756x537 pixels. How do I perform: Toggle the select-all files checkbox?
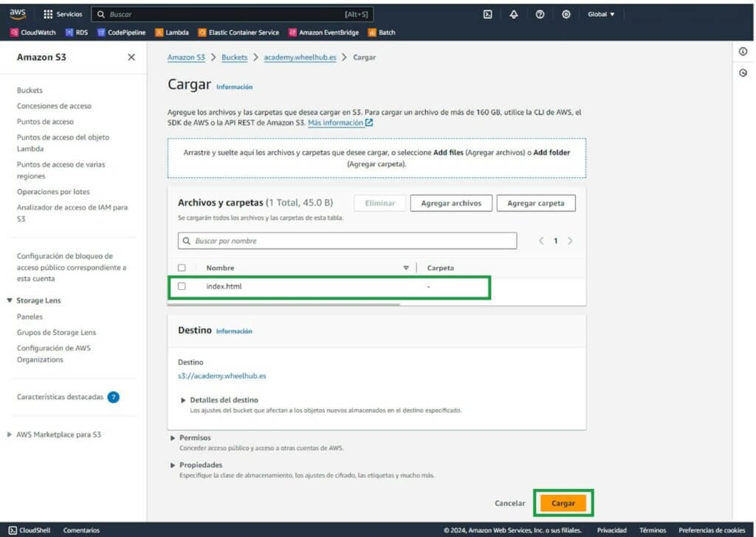[182, 268]
